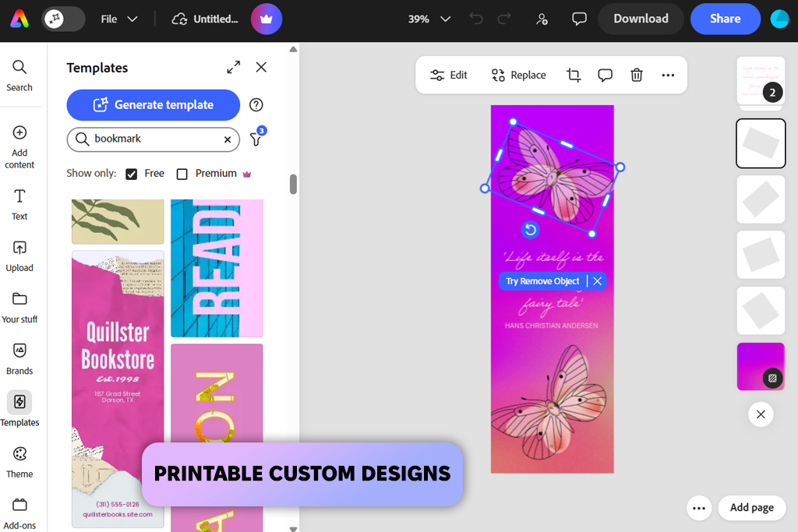Select the Crop tool icon
The image size is (798, 532).
[574, 76]
